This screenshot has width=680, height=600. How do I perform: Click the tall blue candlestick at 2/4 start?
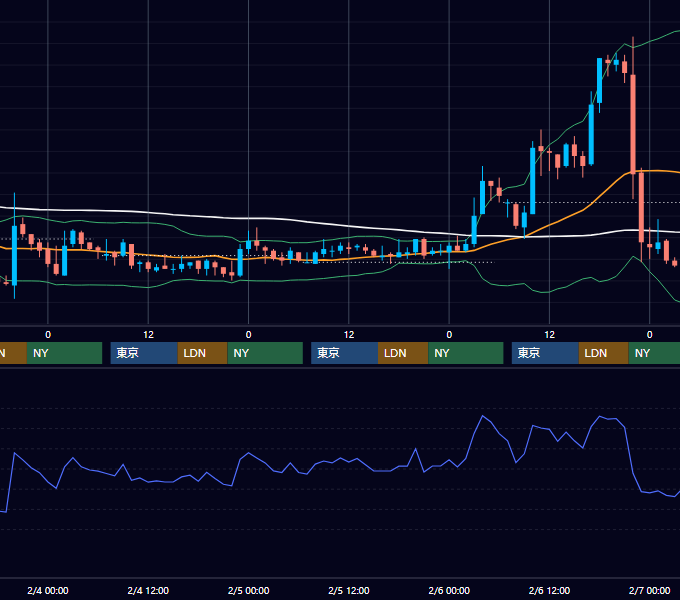[14, 255]
